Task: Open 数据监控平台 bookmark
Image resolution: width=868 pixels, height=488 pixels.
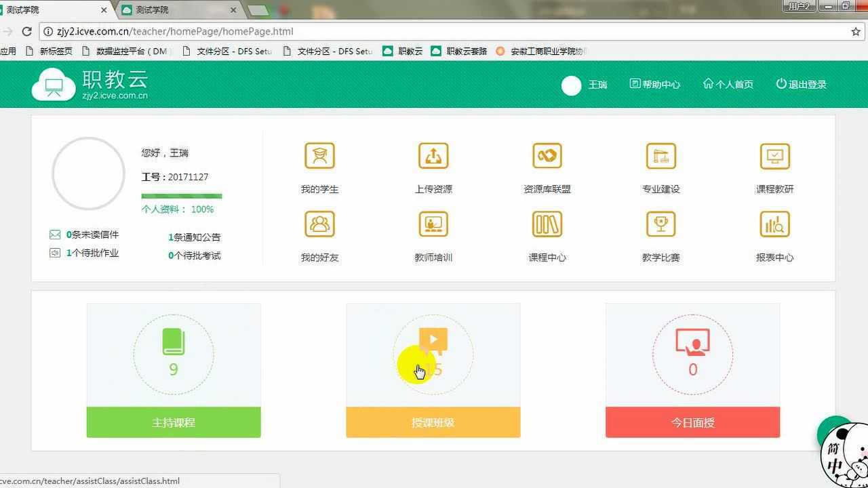Action: pos(125,51)
